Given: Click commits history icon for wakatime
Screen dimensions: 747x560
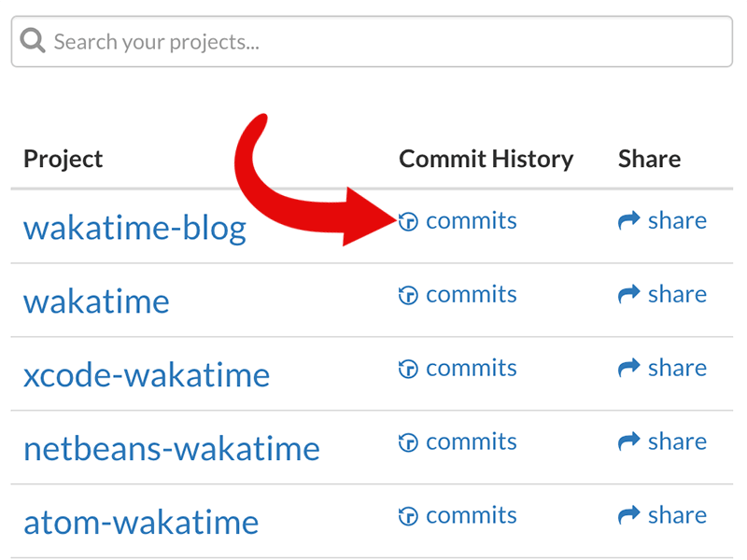Looking at the screenshot, I should (408, 295).
